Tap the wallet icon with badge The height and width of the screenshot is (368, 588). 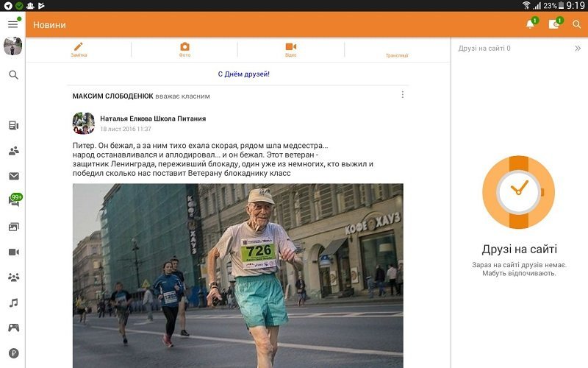point(554,24)
